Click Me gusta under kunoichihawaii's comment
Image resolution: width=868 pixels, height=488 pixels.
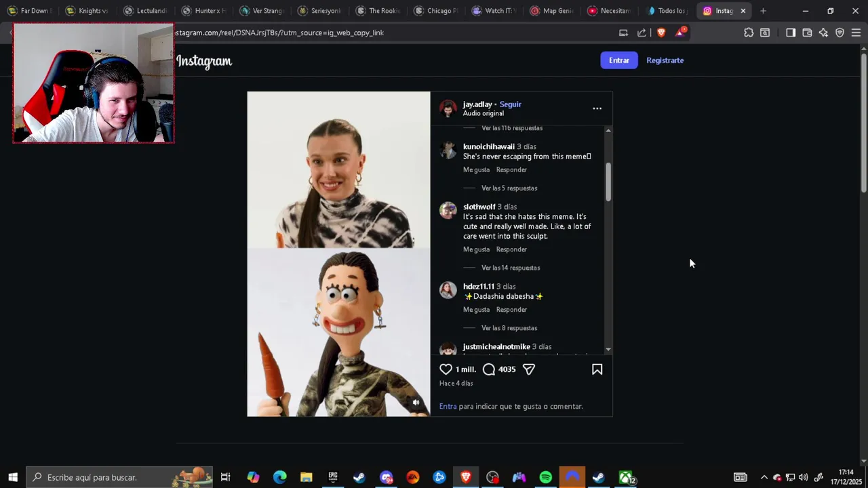pyautogui.click(x=476, y=170)
